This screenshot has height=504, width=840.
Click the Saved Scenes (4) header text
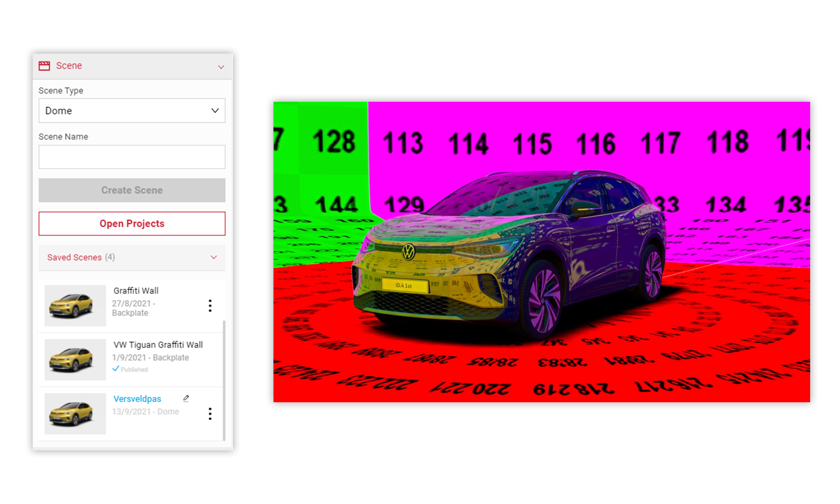(x=81, y=257)
